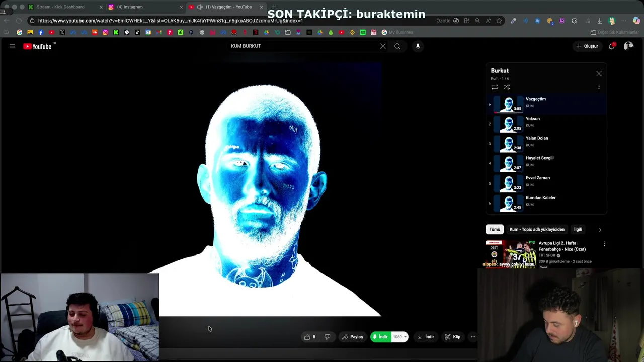Select Hayalet Sevgili playlist entry

pos(546,163)
